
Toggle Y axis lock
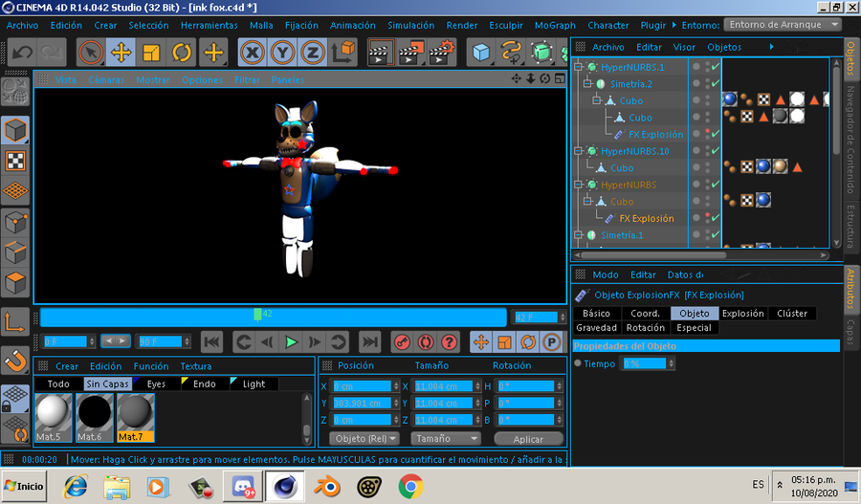pyautogui.click(x=282, y=53)
